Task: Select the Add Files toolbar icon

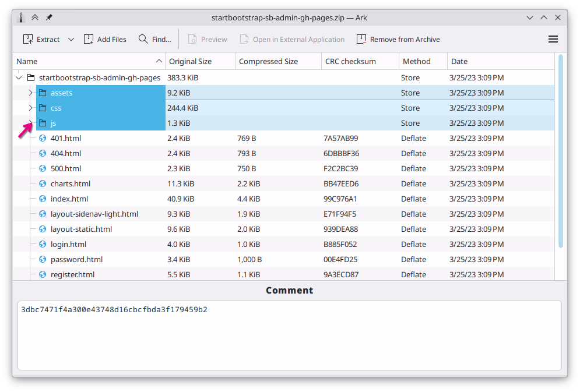Action: pos(89,39)
